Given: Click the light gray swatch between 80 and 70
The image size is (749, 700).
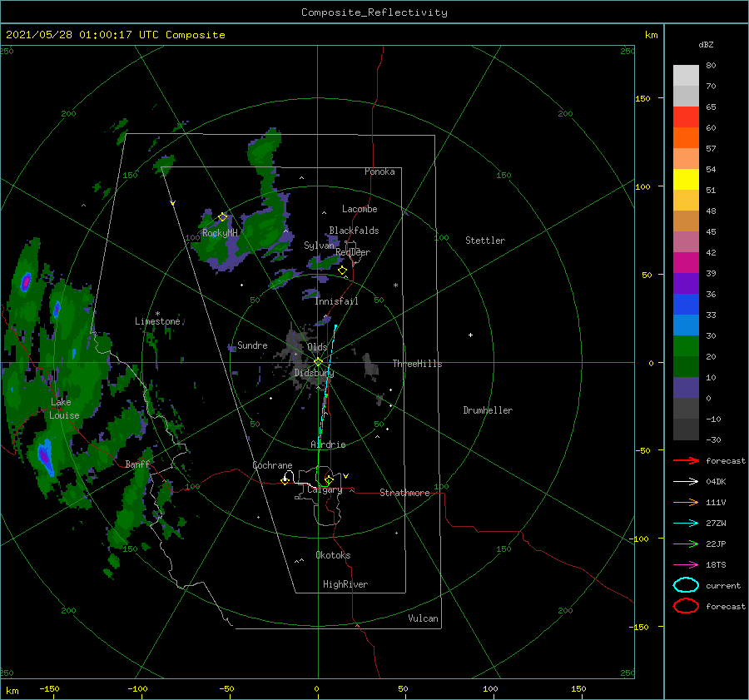Looking at the screenshot, I should [x=686, y=76].
